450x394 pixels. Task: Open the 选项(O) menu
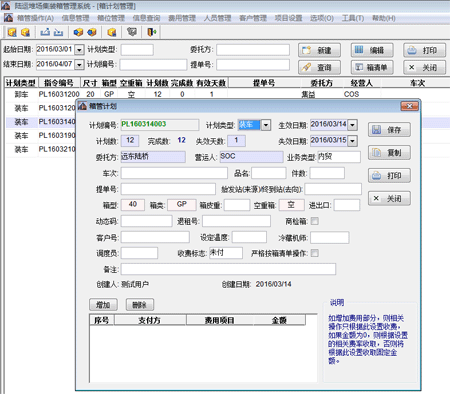click(x=322, y=18)
